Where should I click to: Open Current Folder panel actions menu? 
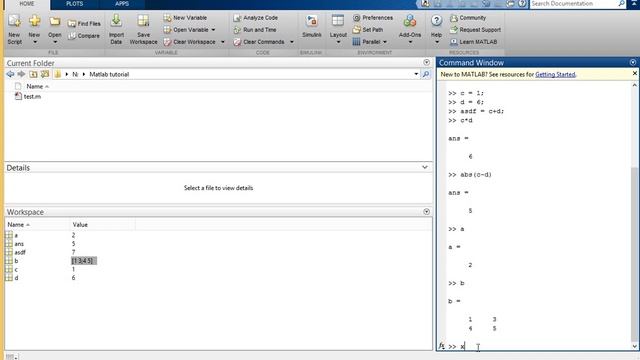click(x=427, y=62)
